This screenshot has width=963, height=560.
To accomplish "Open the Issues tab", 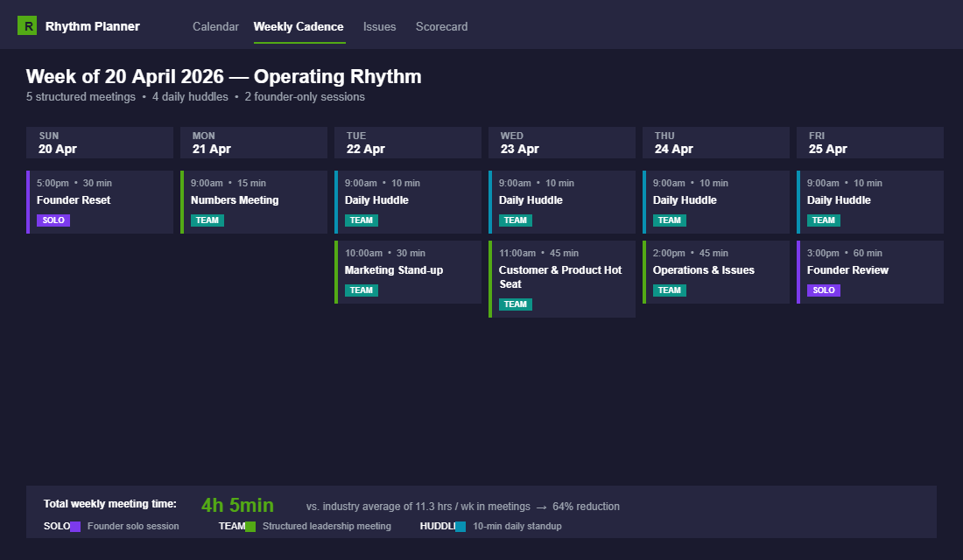I will 379,26.
